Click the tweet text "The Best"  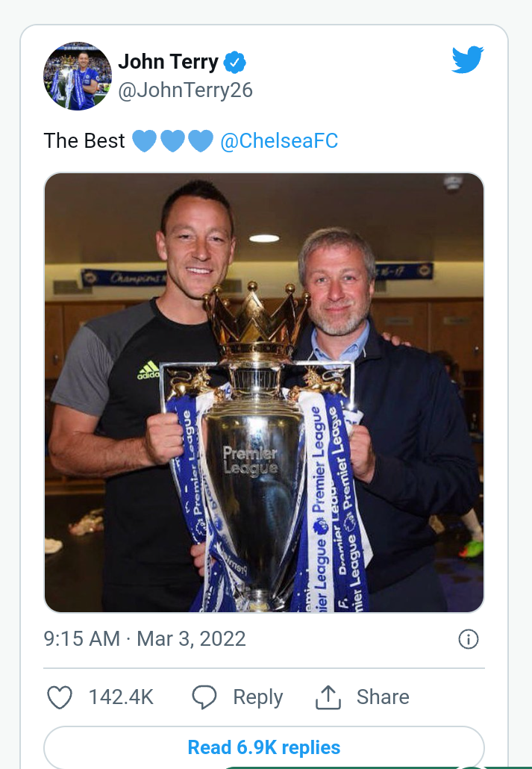(x=84, y=140)
